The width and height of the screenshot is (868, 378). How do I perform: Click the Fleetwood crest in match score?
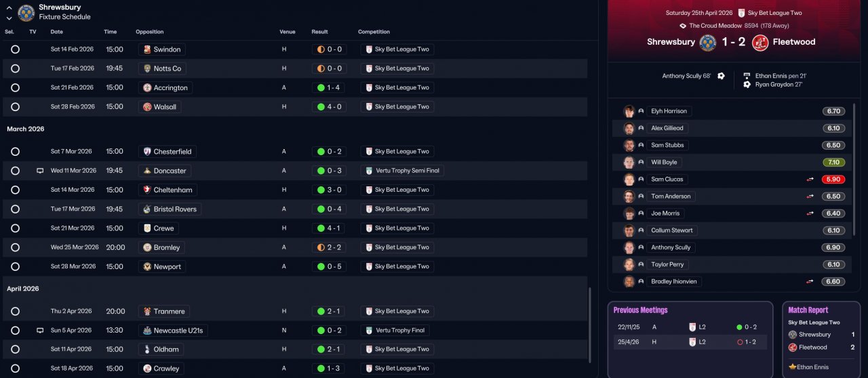point(760,42)
